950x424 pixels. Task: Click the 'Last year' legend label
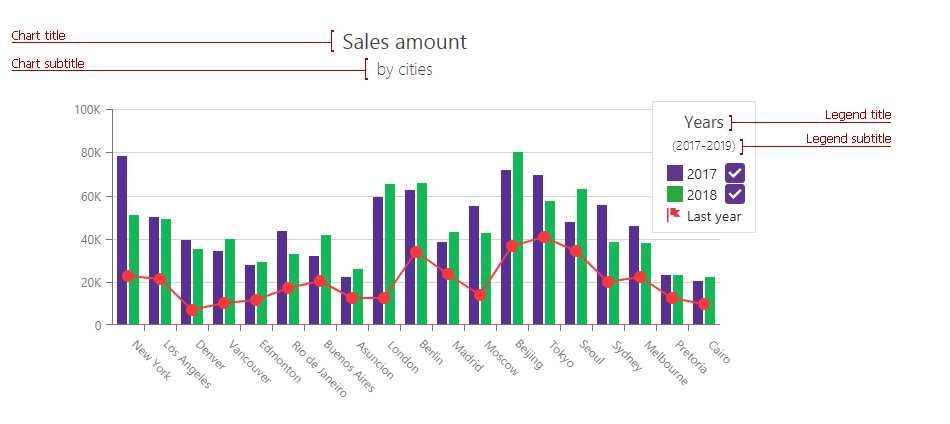coord(714,216)
